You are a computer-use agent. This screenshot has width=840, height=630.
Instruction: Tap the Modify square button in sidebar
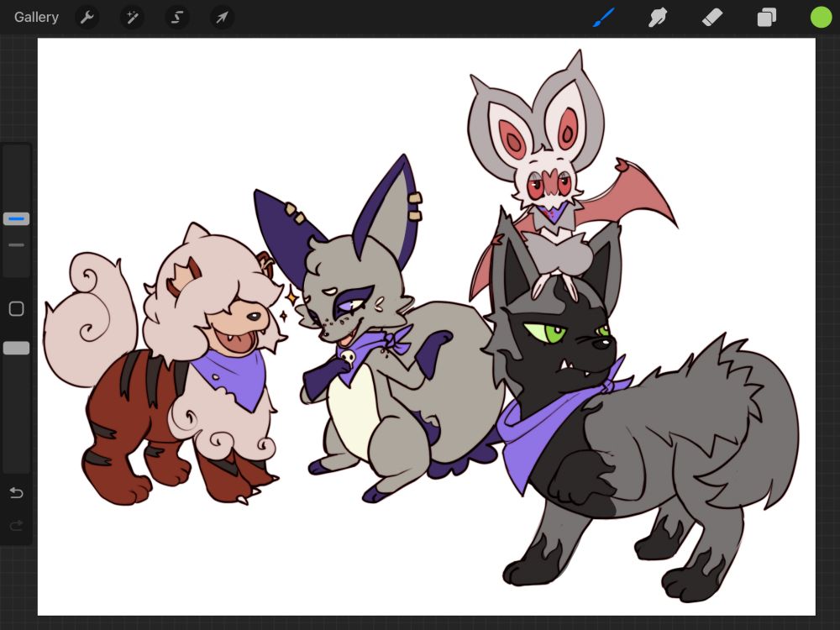click(x=16, y=308)
